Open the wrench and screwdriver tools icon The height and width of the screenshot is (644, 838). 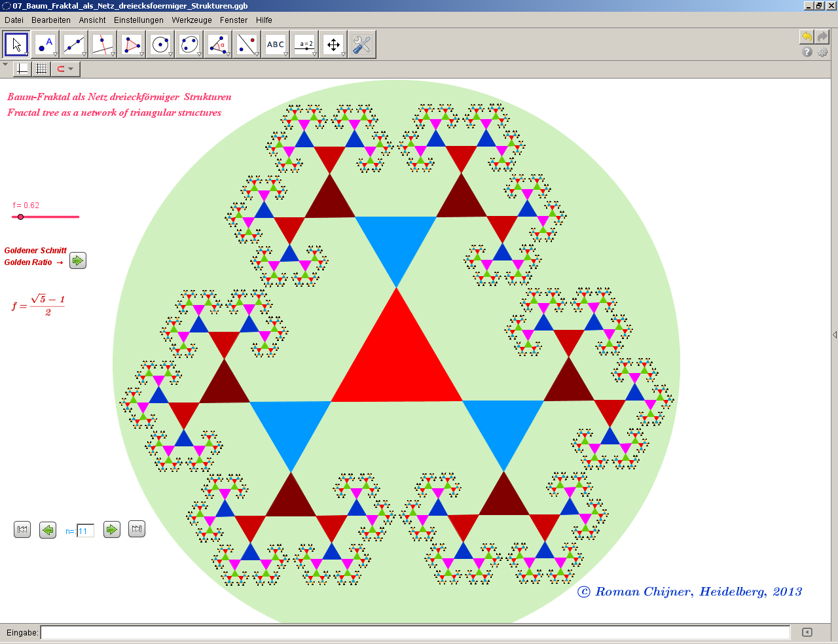tap(361, 45)
